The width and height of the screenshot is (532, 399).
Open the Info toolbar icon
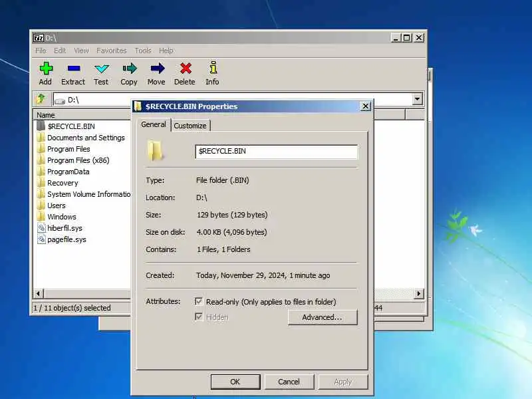click(213, 68)
